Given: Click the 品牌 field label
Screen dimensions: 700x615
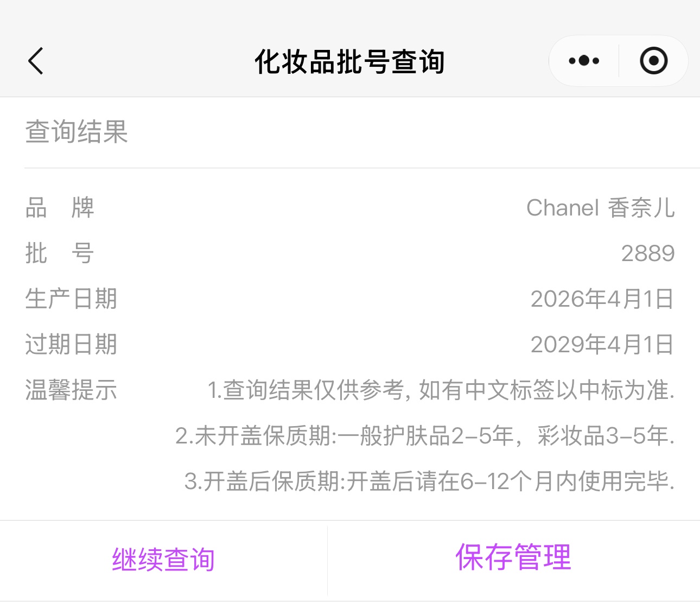Looking at the screenshot, I should (x=60, y=208).
